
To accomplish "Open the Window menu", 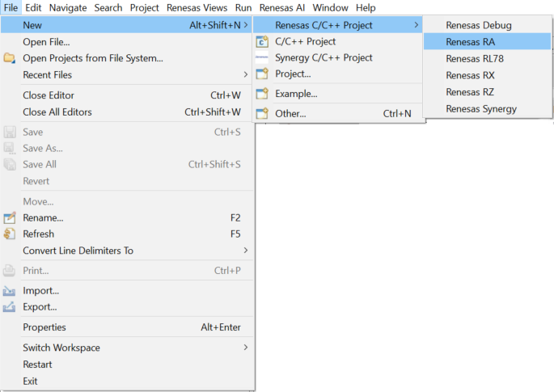I will click(330, 7).
